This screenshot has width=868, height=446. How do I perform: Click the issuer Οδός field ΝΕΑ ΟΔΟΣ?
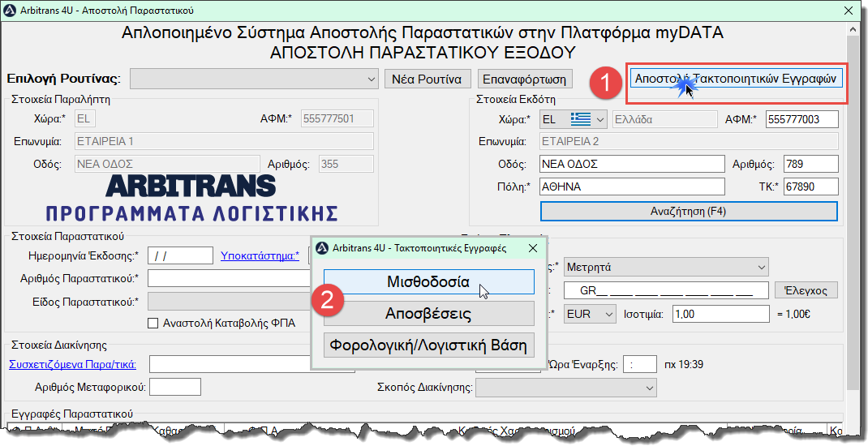coord(632,164)
